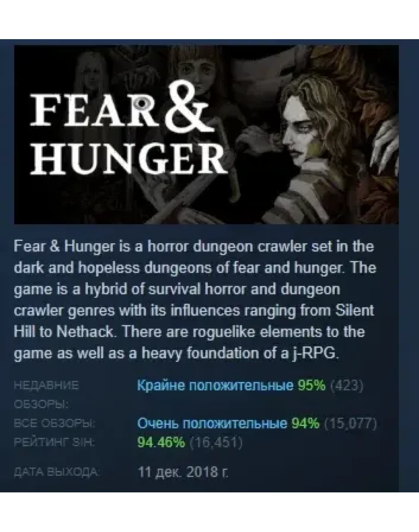419x532 pixels.
Task: Click the Дата выхода label
Action: click(57, 472)
